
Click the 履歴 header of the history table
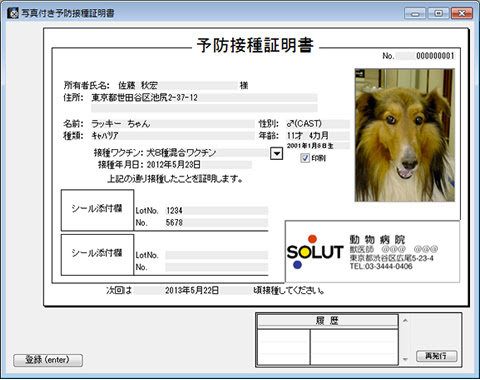click(x=328, y=321)
